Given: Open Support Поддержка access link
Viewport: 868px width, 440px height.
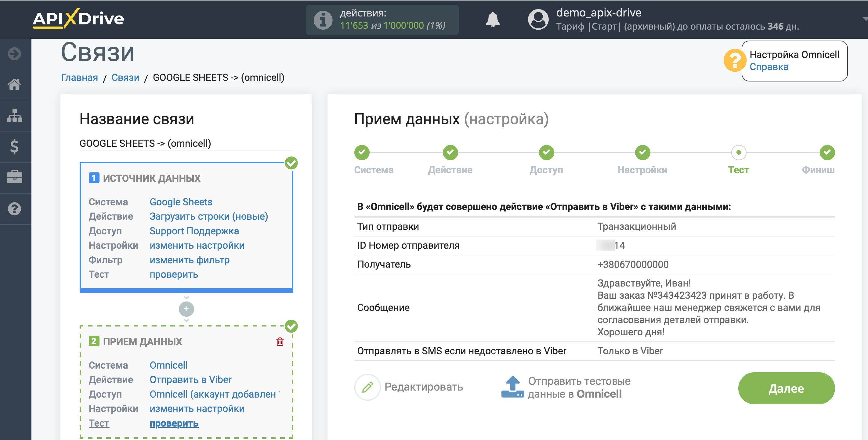Looking at the screenshot, I should 194,231.
